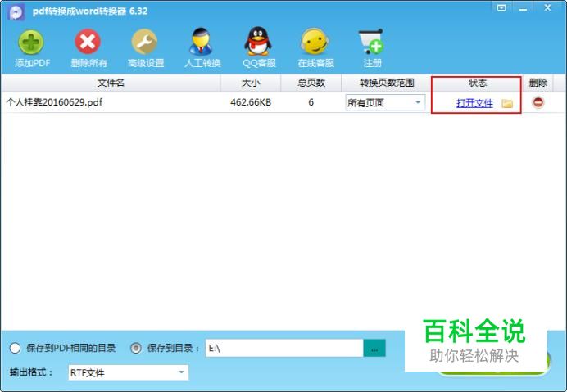Click the 添加PDF add file icon
This screenshot has height=392, width=567.
click(31, 43)
